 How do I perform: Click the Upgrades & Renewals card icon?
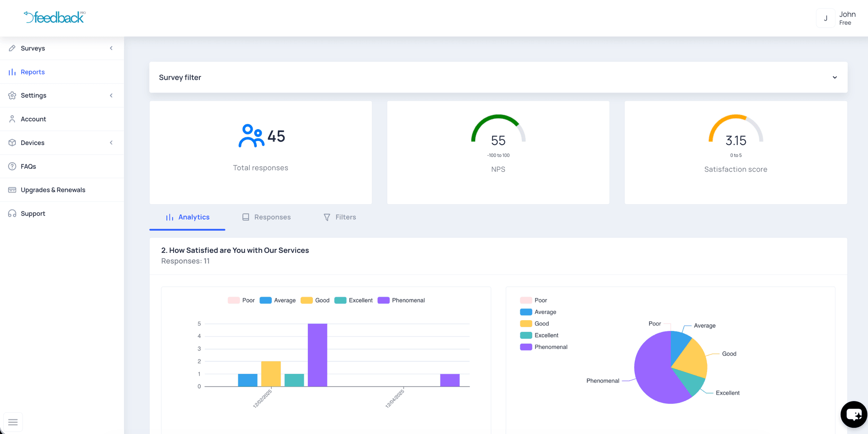point(12,190)
